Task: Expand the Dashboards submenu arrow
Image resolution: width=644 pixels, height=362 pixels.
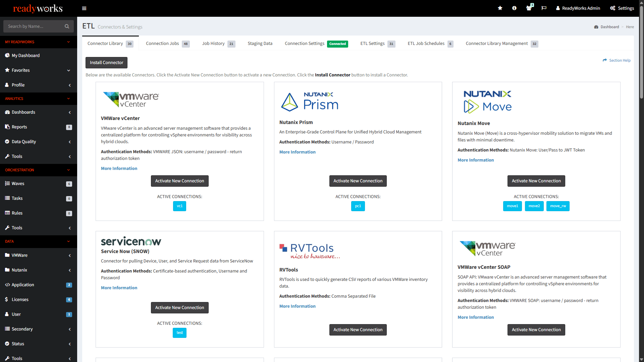Action: click(69, 112)
